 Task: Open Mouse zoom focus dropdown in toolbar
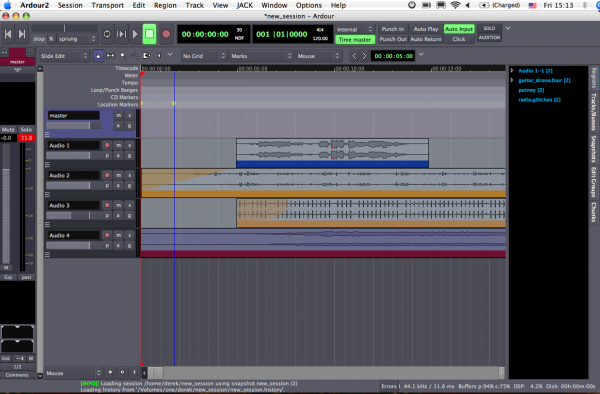[x=318, y=56]
